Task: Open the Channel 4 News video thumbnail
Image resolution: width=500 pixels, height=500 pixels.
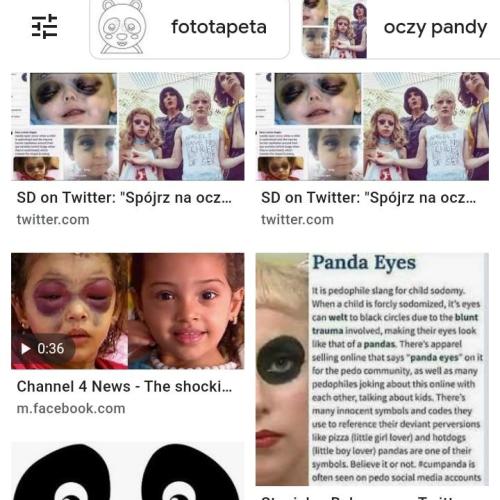Action: pyautogui.click(x=128, y=311)
